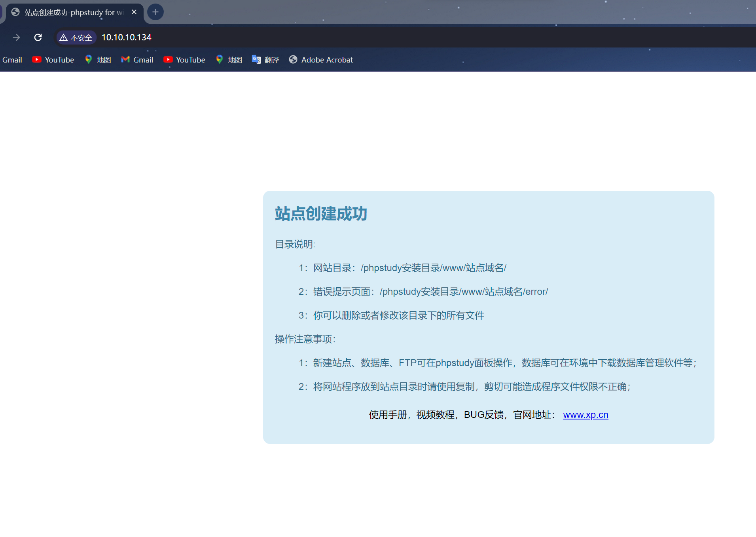Click the Adobe Acrobat globe icon

[293, 60]
